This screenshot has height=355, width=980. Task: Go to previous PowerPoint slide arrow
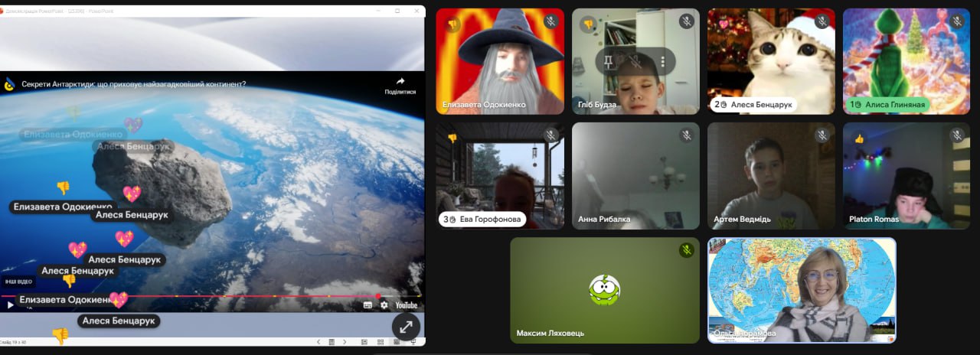pyautogui.click(x=318, y=342)
